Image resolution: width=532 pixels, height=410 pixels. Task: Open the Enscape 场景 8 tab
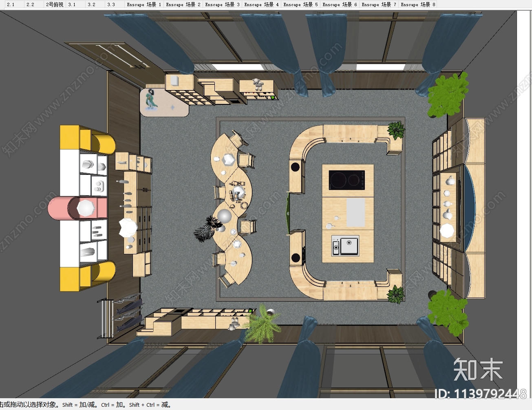click(418, 4)
